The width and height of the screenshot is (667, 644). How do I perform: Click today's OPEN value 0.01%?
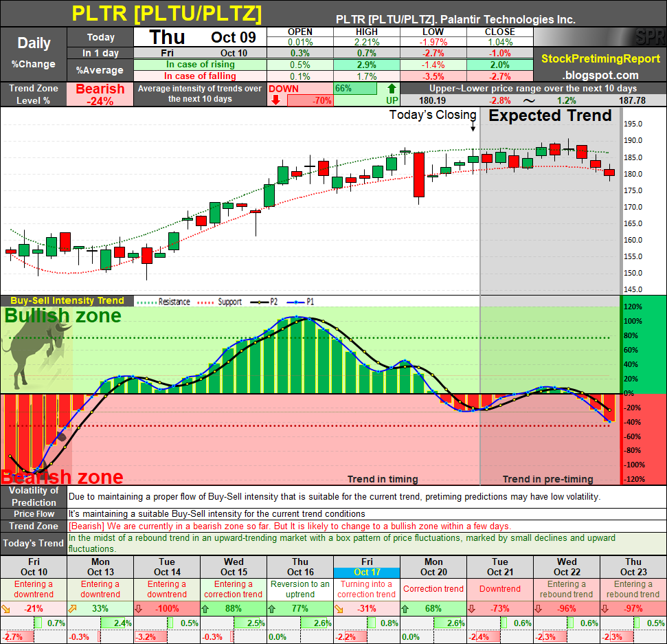tap(300, 42)
